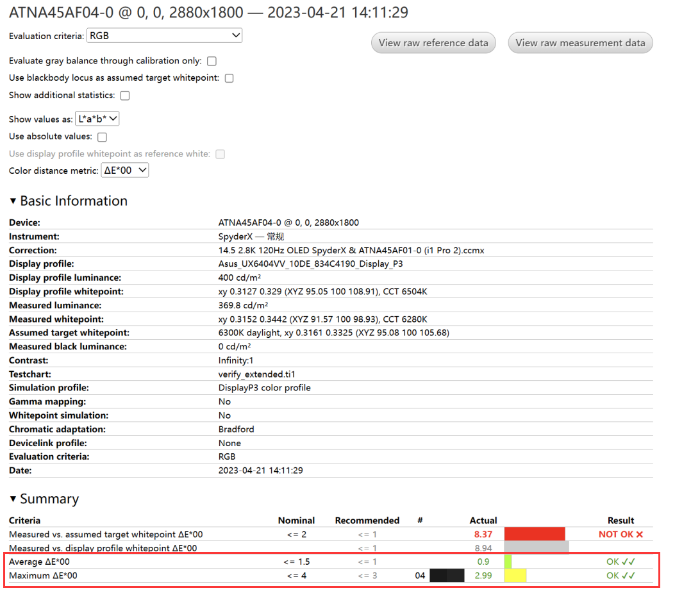Viewport: 700px width, 593px height.
Task: Select the dark color patch 04 swatch
Action: (x=447, y=576)
